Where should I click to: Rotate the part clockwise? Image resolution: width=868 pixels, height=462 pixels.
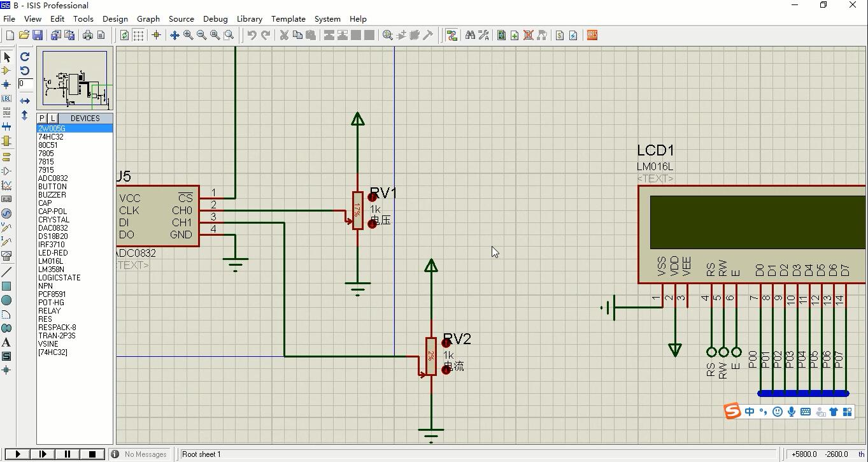point(25,57)
